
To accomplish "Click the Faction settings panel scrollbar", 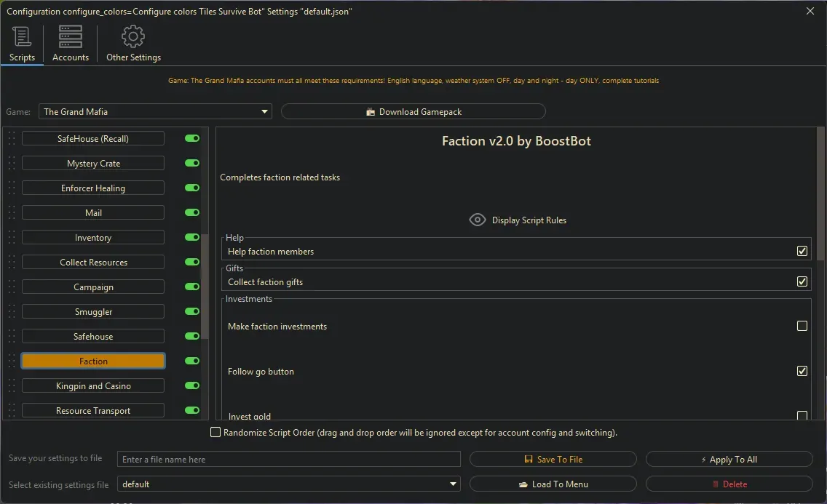I will coord(820,193).
